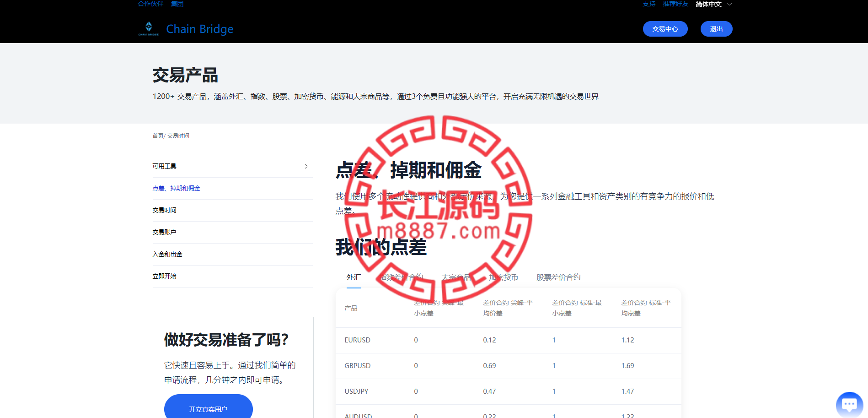Open the 集团 top link
Viewport: 868px width, 418px height.
(x=177, y=4)
